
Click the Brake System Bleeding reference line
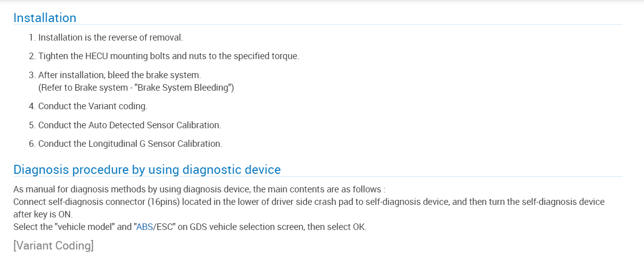pos(136,88)
